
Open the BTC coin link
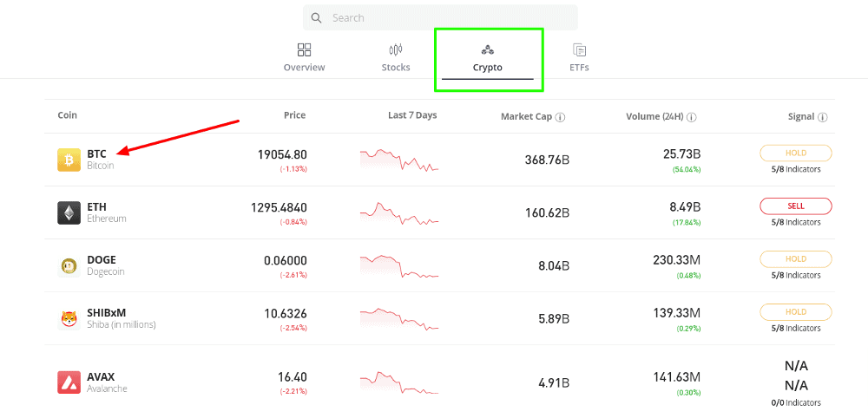[x=97, y=153]
